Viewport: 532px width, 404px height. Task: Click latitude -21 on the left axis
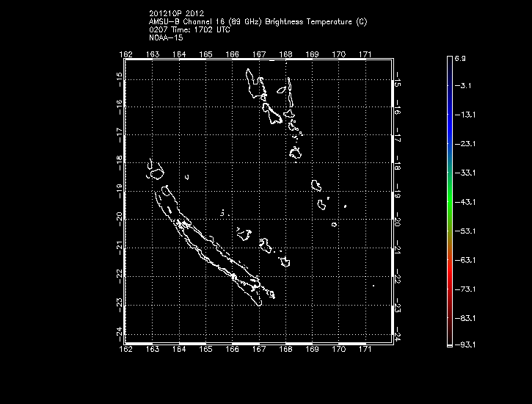point(119,248)
